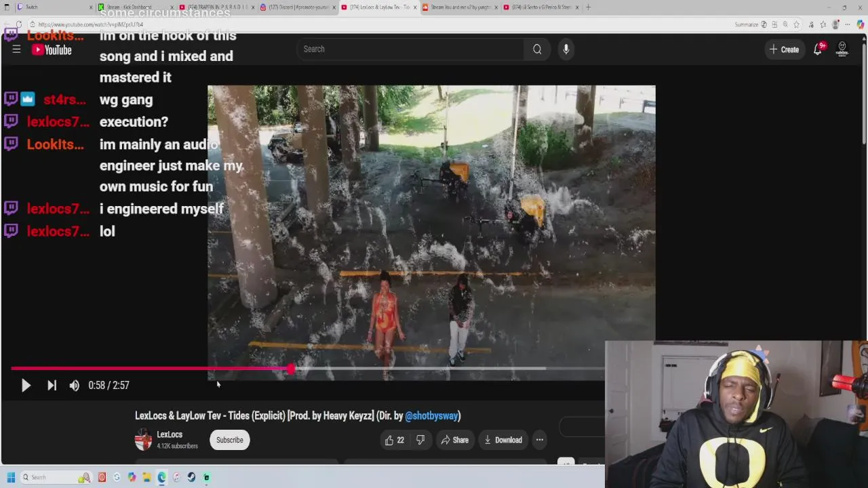868x488 pixels.
Task: Open a new browser tab
Action: click(x=588, y=7)
